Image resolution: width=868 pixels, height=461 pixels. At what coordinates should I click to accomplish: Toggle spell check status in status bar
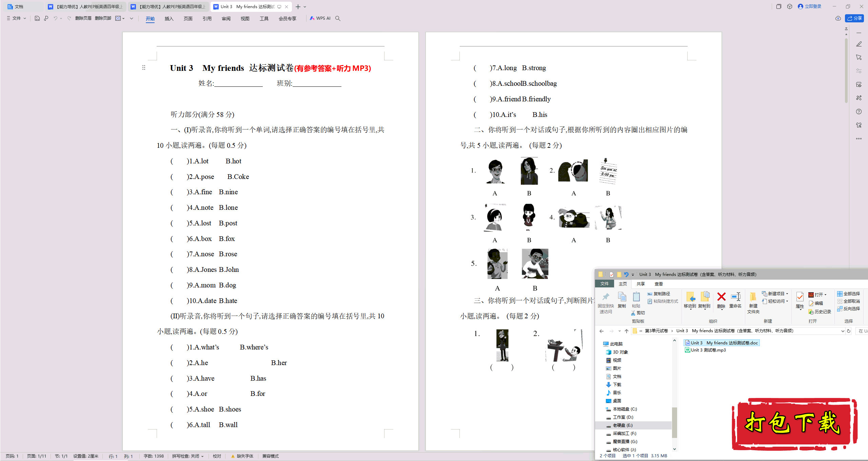point(188,456)
